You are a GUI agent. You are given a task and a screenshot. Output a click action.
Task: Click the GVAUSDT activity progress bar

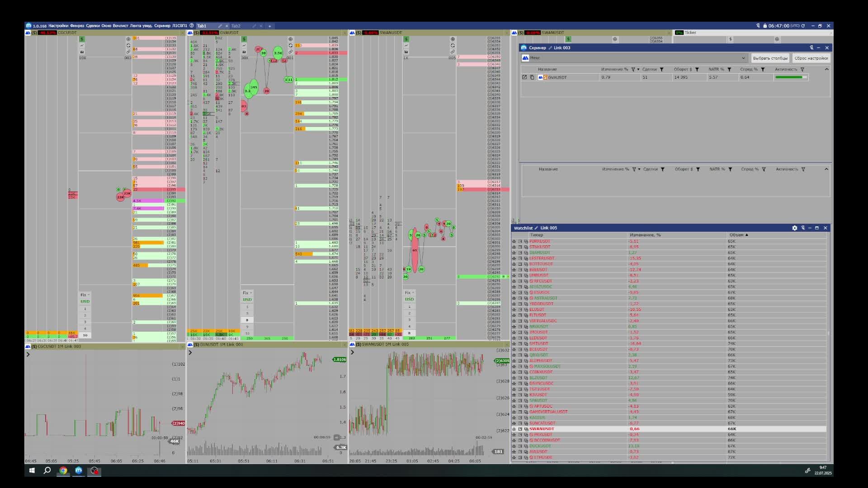[791, 77]
